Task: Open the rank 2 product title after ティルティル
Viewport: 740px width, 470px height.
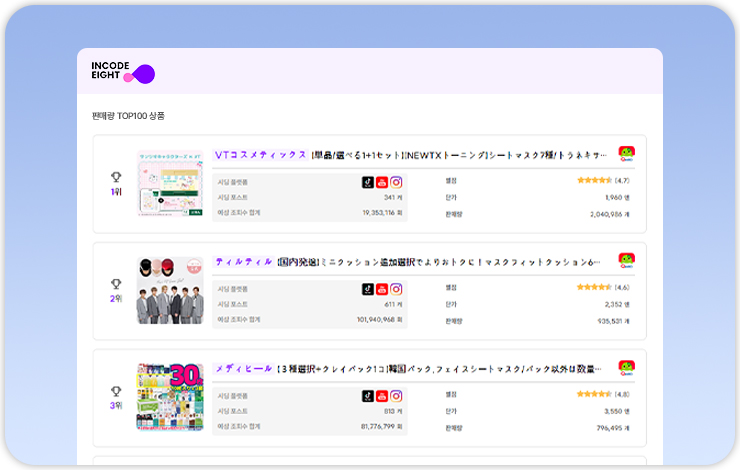Action: 438,262
